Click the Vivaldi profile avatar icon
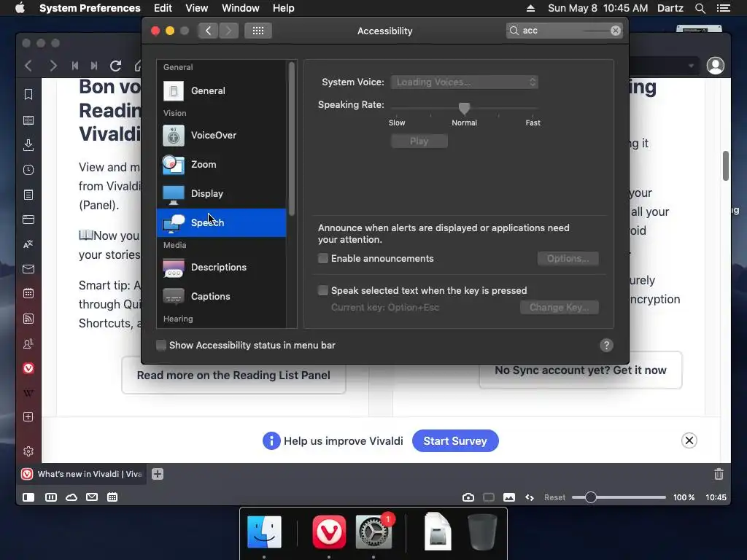The width and height of the screenshot is (747, 560). point(715,65)
